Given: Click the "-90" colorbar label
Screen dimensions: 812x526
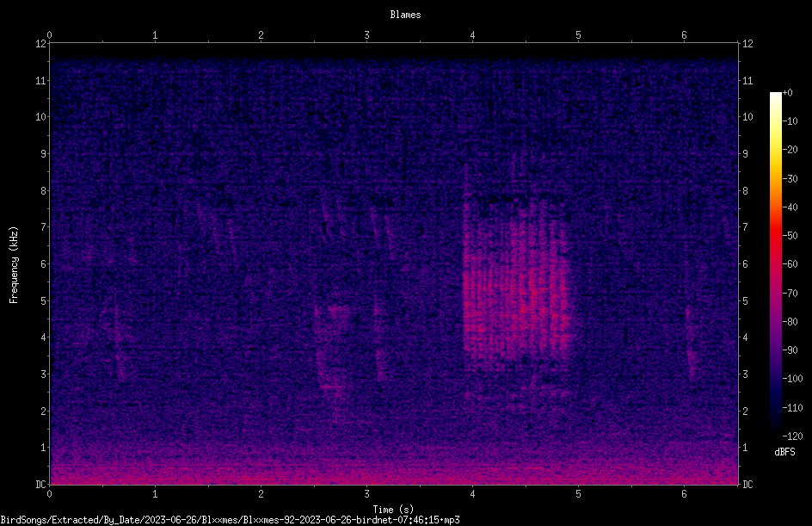Looking at the screenshot, I should coord(790,350).
